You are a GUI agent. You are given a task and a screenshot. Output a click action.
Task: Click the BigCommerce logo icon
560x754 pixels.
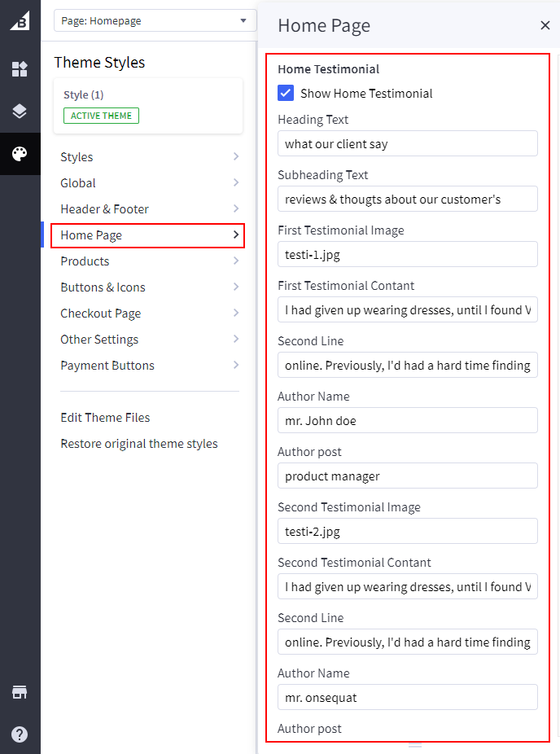click(x=20, y=21)
